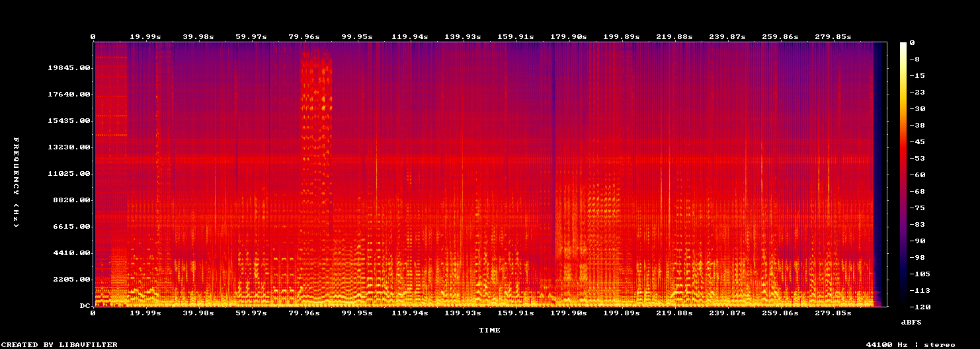Click 19.99s on the top time axis
Viewport: 980px width, 349px height.
click(x=145, y=37)
